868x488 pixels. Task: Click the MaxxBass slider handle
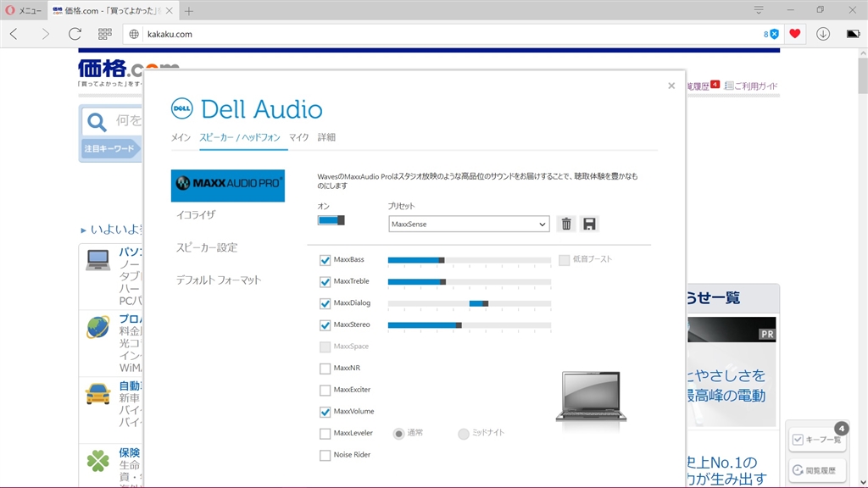(441, 260)
